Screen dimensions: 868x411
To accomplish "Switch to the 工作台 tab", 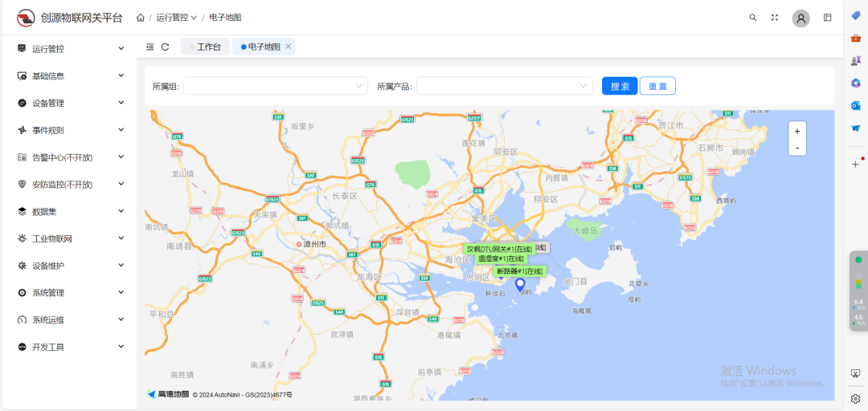I will pyautogui.click(x=205, y=47).
